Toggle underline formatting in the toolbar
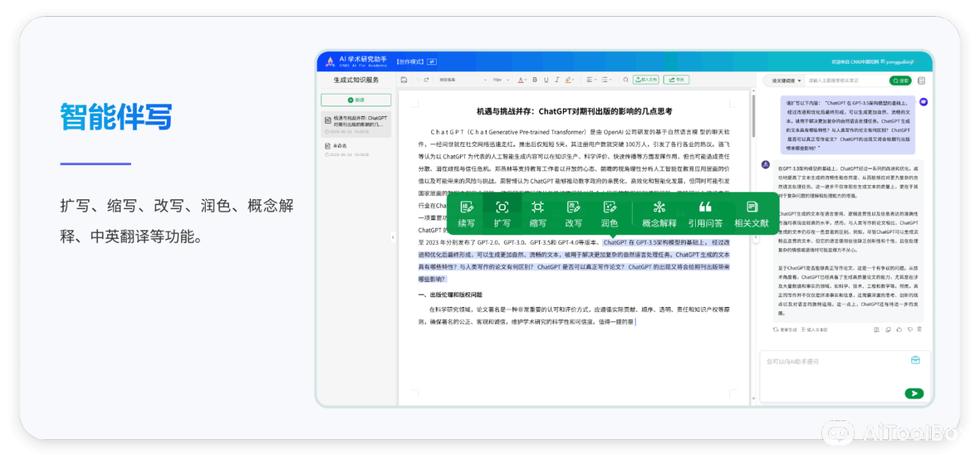The image size is (980, 463). [546, 80]
